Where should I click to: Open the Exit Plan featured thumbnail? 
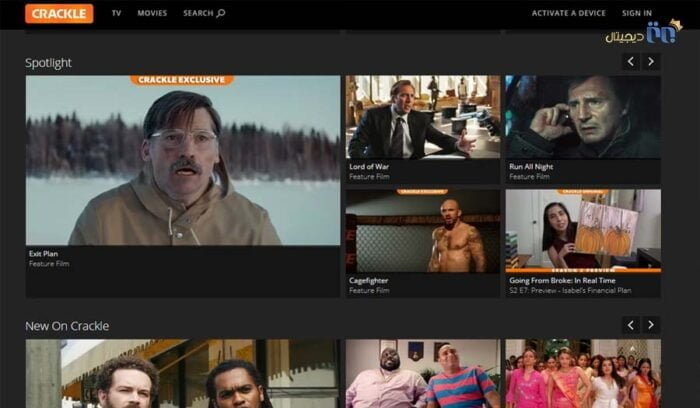tap(183, 160)
